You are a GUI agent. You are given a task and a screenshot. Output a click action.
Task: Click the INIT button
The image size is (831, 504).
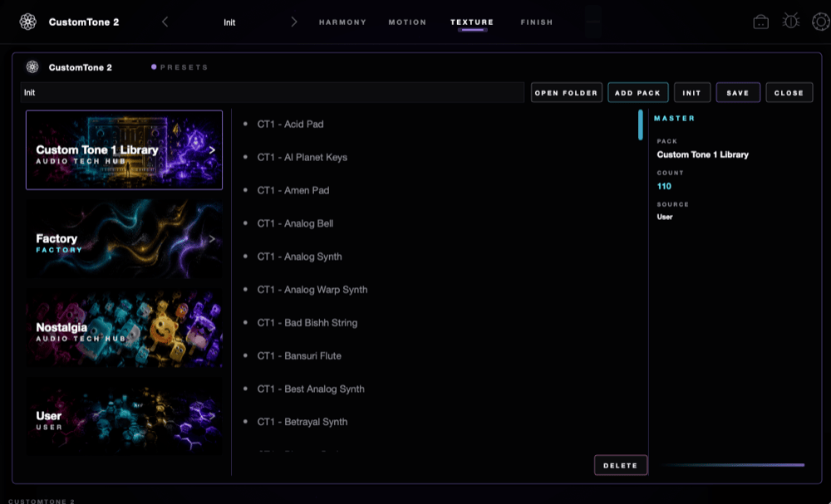[691, 93]
